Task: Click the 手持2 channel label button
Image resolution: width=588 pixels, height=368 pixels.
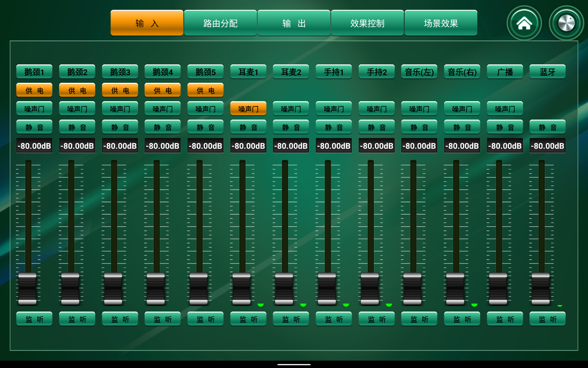Action: coord(377,72)
